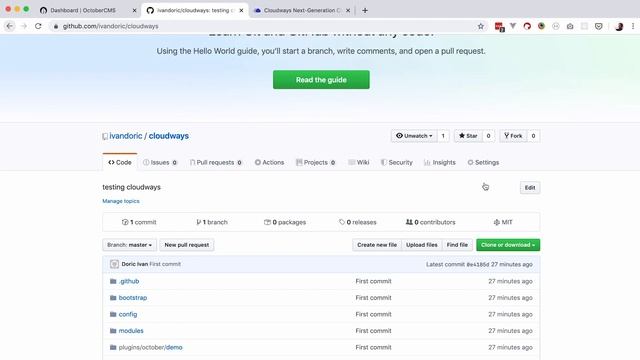Switch to Dashboard OctoberCMS browser tab
This screenshot has height=360, width=640.
(x=83, y=10)
